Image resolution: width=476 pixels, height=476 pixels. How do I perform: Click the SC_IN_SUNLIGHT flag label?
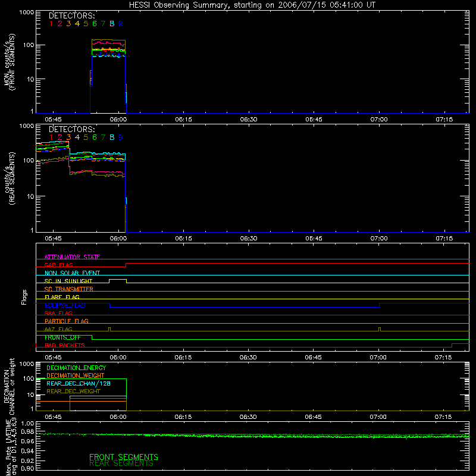pos(68,281)
